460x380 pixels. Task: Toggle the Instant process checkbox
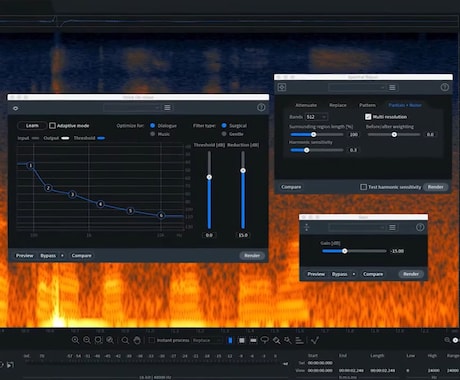[x=152, y=340]
